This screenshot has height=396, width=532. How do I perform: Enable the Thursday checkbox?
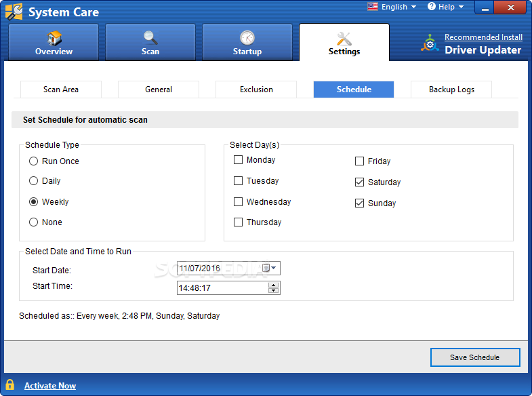pos(238,222)
